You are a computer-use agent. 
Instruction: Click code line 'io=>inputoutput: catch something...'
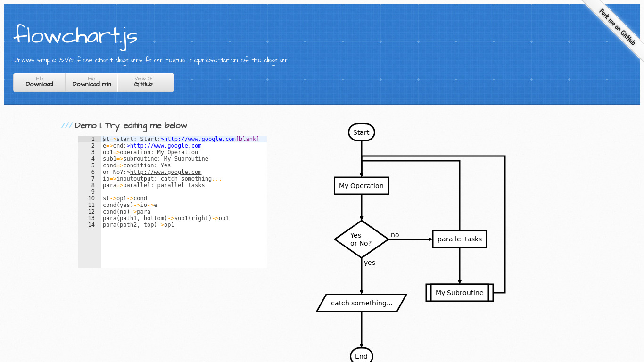point(162,179)
